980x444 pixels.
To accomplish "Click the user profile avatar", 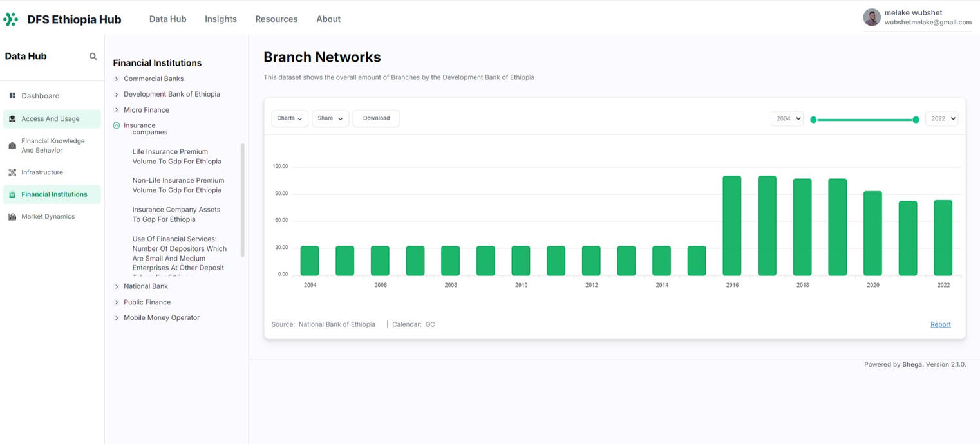I will (871, 17).
